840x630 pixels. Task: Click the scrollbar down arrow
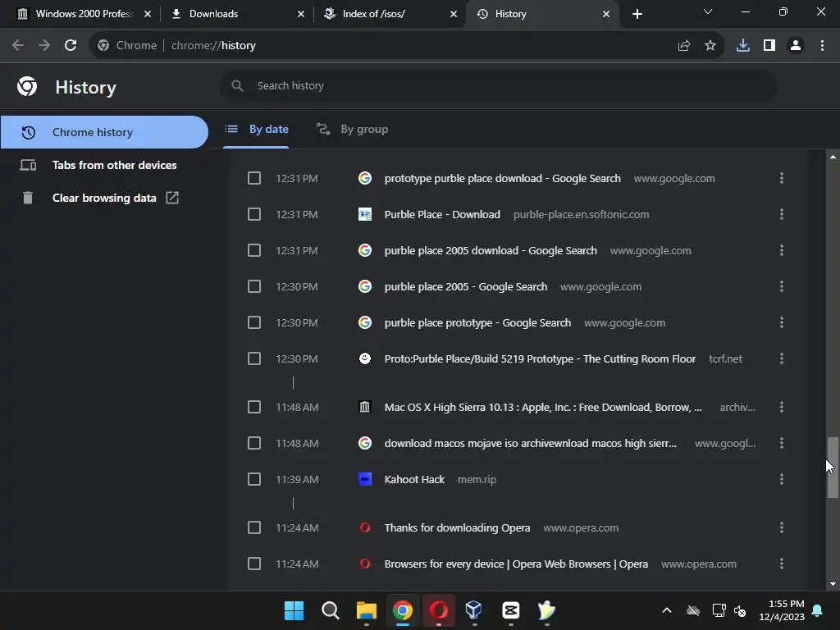(833, 584)
